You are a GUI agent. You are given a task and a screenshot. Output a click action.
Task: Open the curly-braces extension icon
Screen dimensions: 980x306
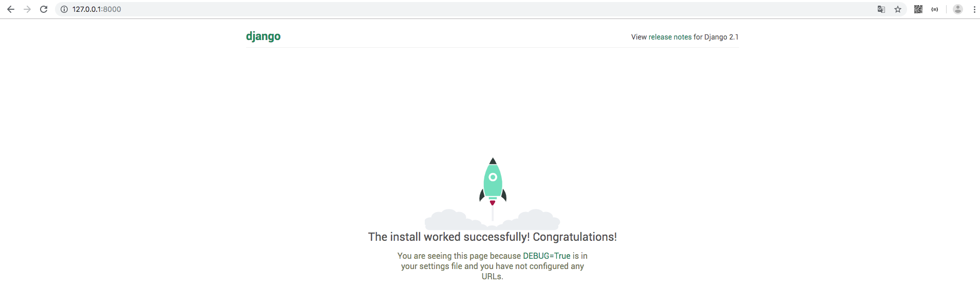point(935,9)
